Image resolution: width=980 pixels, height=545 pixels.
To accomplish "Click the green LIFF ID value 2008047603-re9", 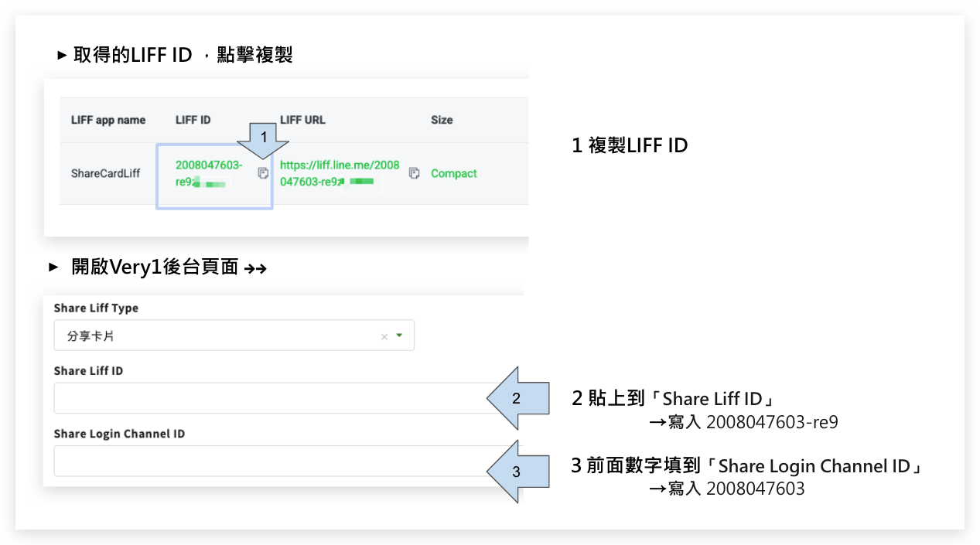I will point(208,165).
